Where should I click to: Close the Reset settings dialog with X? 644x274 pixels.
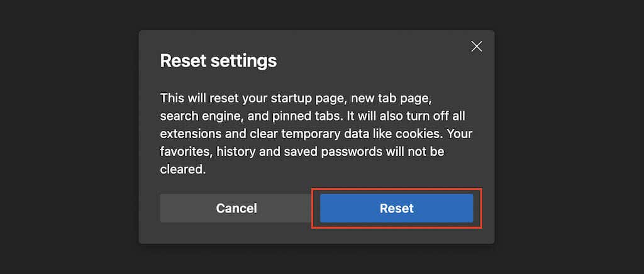(477, 47)
